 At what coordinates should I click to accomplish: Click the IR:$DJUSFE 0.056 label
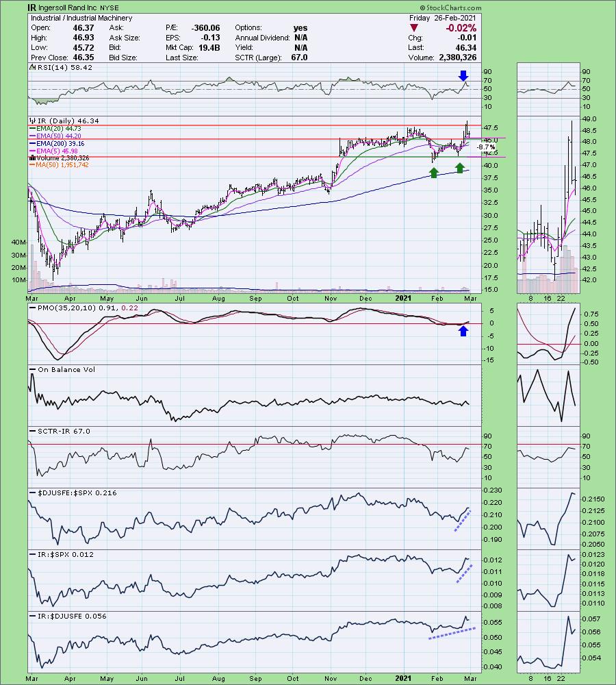point(72,616)
